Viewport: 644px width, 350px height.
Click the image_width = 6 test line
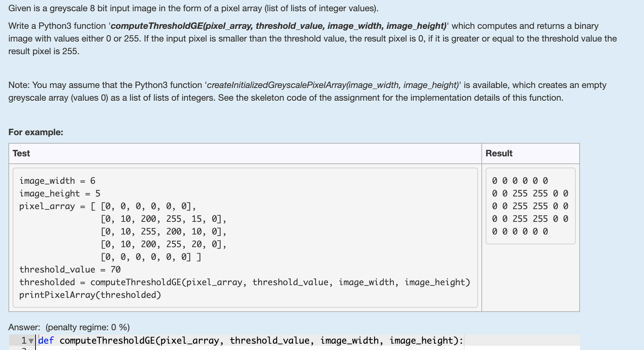click(x=57, y=181)
